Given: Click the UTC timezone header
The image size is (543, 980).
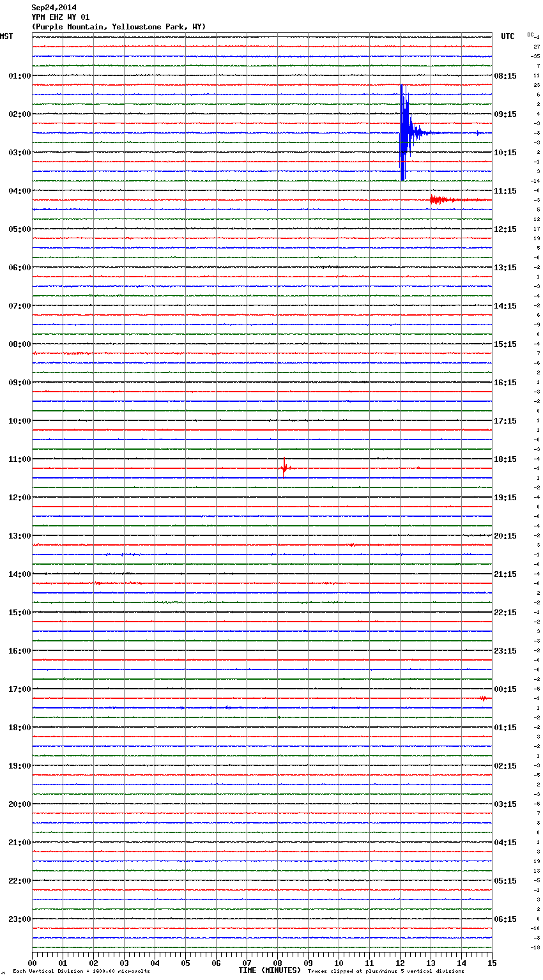Looking at the screenshot, I should [x=508, y=36].
